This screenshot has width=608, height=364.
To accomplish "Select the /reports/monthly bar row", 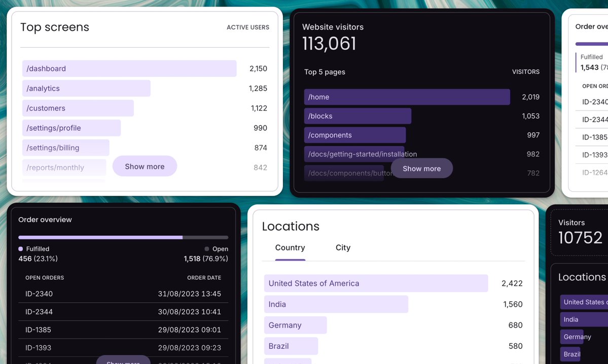I will tap(64, 167).
